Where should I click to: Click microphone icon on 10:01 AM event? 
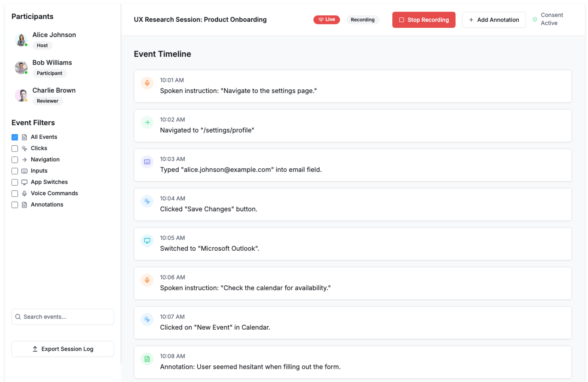click(147, 83)
